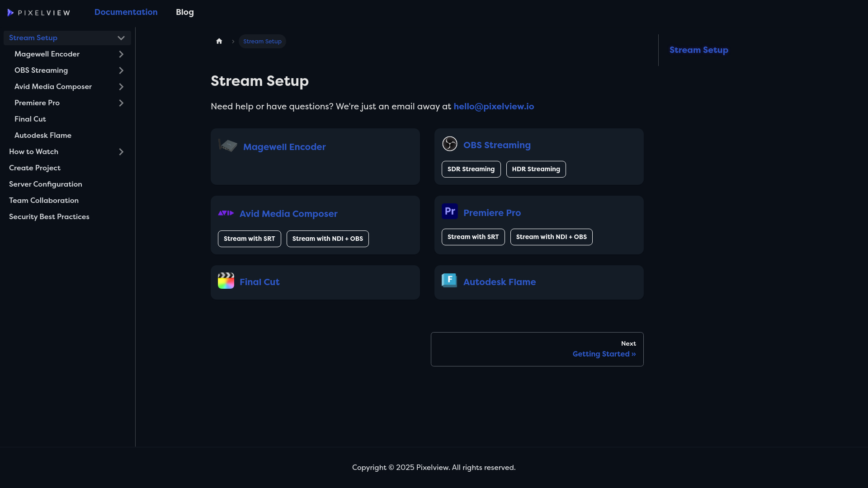This screenshot has height=488, width=868.
Task: Open Magewell Encoder sidebar page
Action: coord(47,54)
